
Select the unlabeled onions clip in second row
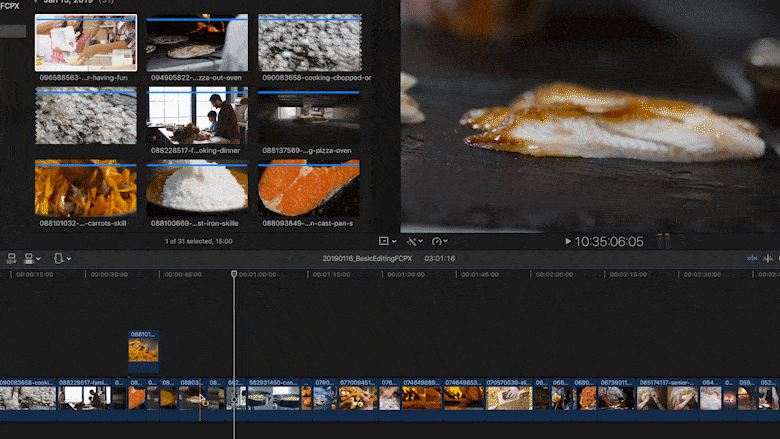(x=86, y=116)
